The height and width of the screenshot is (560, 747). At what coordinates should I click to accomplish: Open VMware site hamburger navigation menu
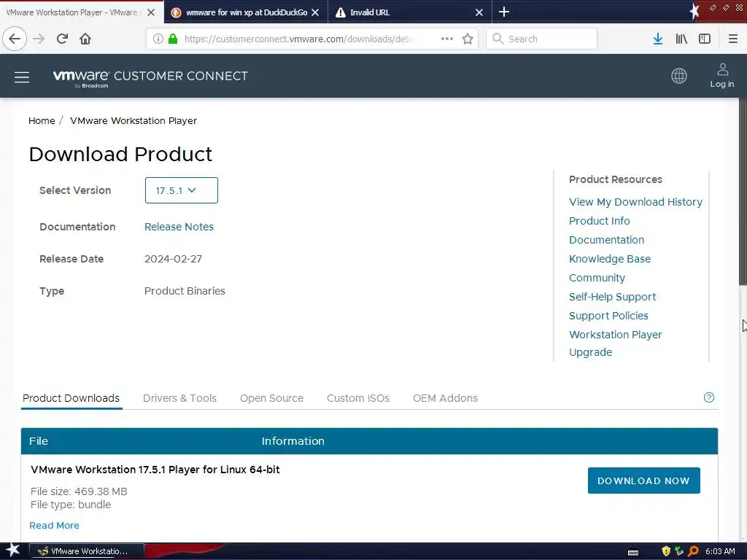[x=22, y=77]
